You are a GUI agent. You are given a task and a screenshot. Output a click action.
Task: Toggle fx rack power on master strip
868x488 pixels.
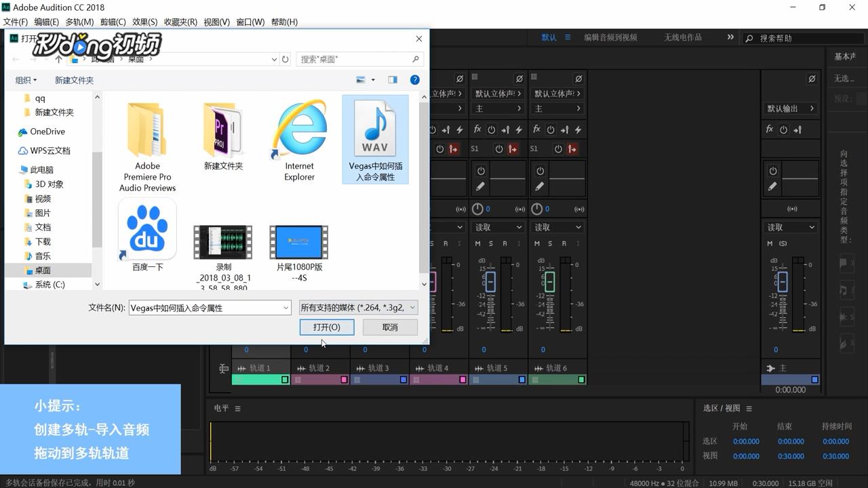click(x=783, y=129)
